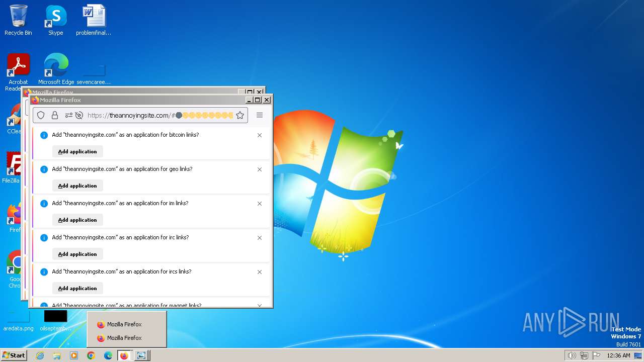Screen dimensions: 644x362
Task: Add application for im links
Action: [77, 220]
